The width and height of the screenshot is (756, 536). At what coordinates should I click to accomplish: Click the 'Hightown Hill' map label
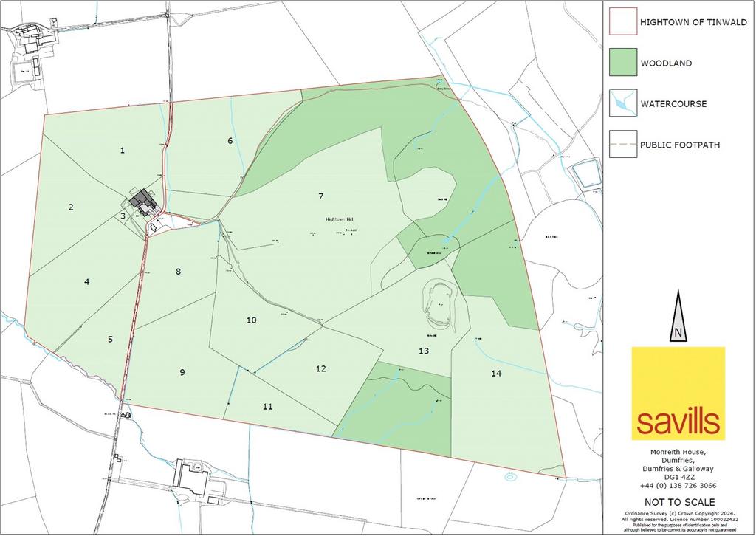point(340,219)
